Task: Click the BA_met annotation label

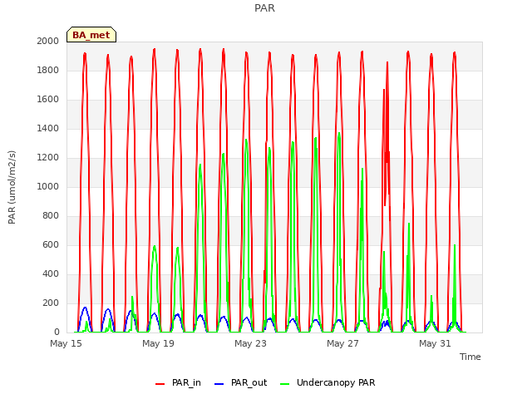Action: point(91,35)
